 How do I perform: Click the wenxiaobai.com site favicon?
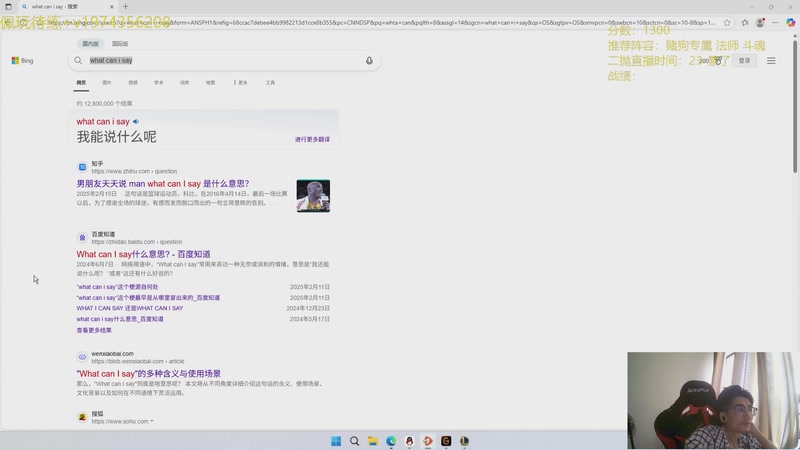[82, 357]
